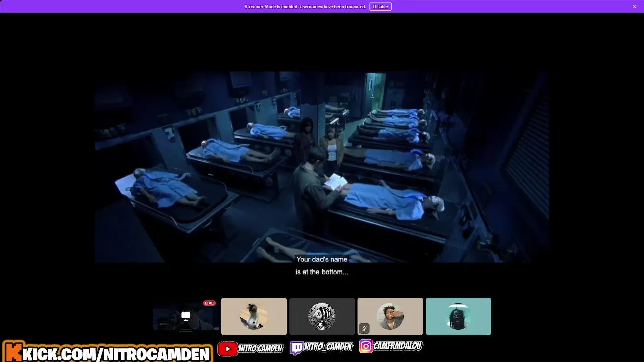644x362 pixels.
Task: Select the participant tile showing muted microphone
Action: pyautogui.click(x=390, y=316)
